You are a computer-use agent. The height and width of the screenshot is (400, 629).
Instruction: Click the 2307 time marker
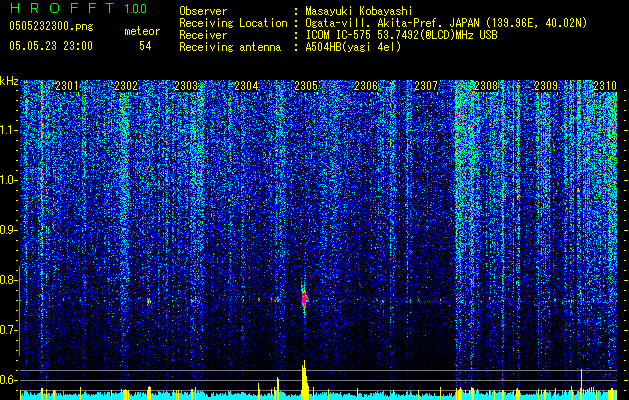click(x=426, y=86)
